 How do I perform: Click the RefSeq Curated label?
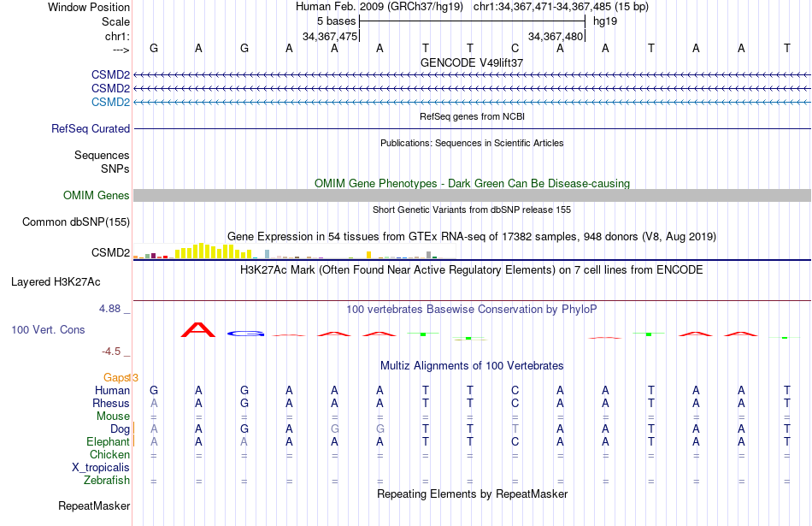click(x=91, y=128)
